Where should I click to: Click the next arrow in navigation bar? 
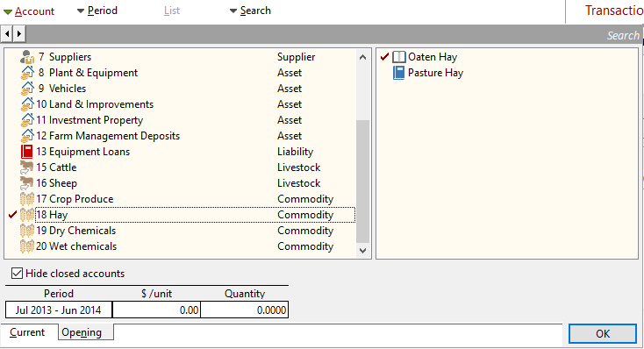tap(19, 33)
